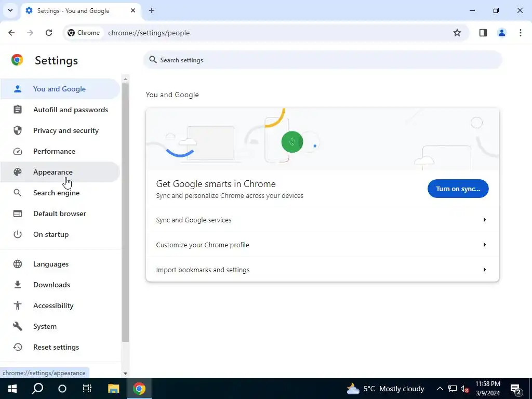Open Autofill and passwords section
This screenshot has width=532, height=399.
coord(60,110)
